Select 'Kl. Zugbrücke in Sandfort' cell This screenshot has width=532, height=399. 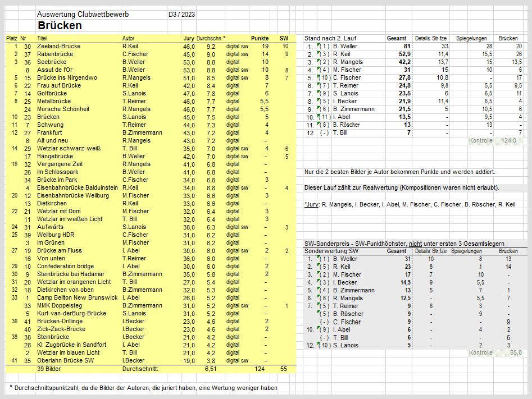[71, 345]
